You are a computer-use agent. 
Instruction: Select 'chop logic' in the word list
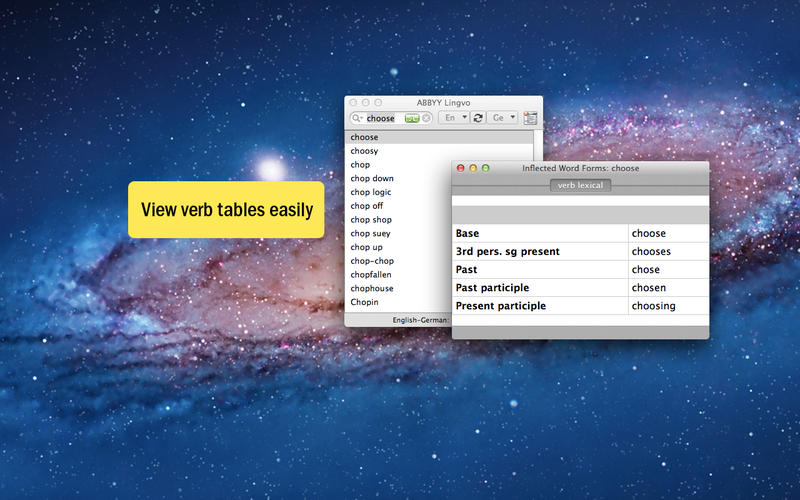pos(371,192)
